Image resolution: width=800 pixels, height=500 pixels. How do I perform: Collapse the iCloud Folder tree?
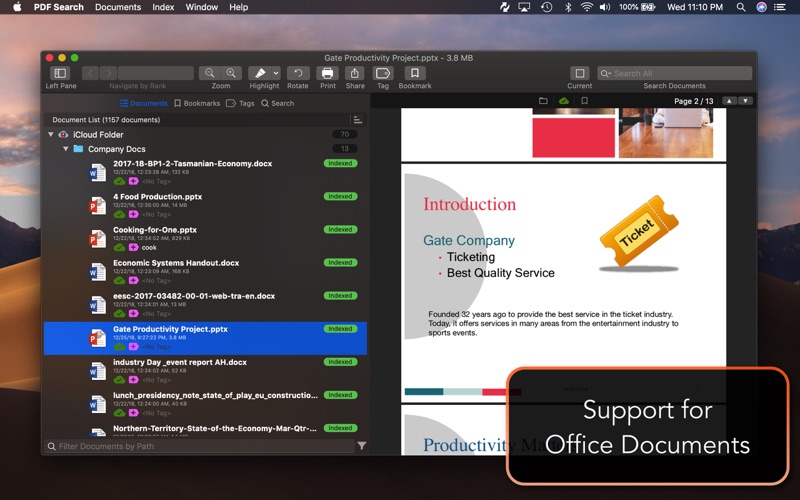point(51,135)
